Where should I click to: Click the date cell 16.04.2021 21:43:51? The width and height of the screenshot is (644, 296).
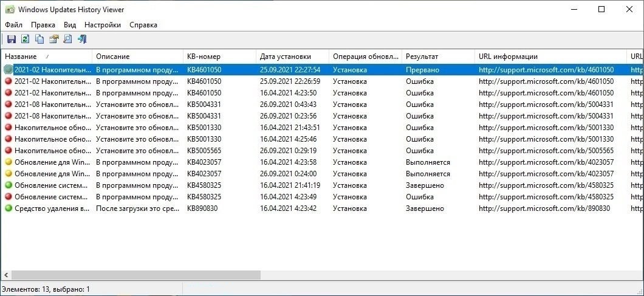tap(290, 128)
